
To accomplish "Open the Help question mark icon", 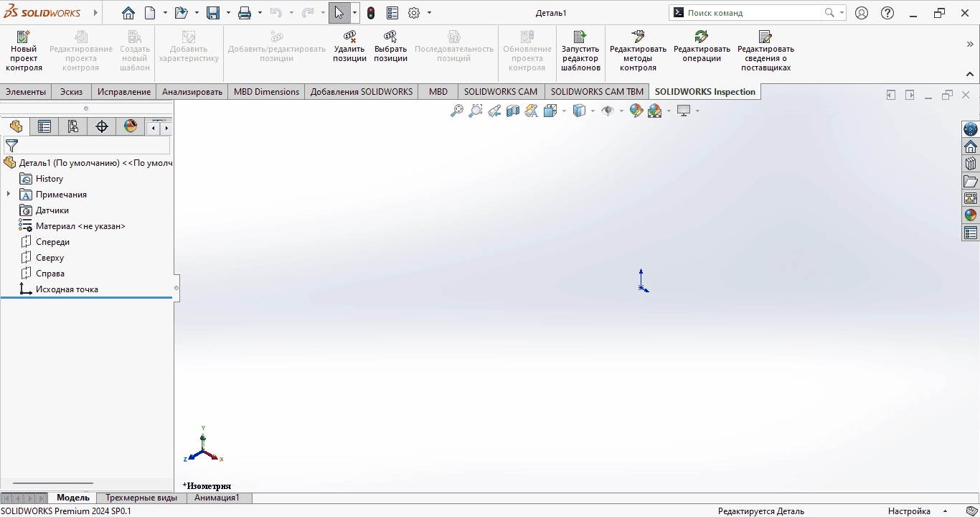I will 887,13.
